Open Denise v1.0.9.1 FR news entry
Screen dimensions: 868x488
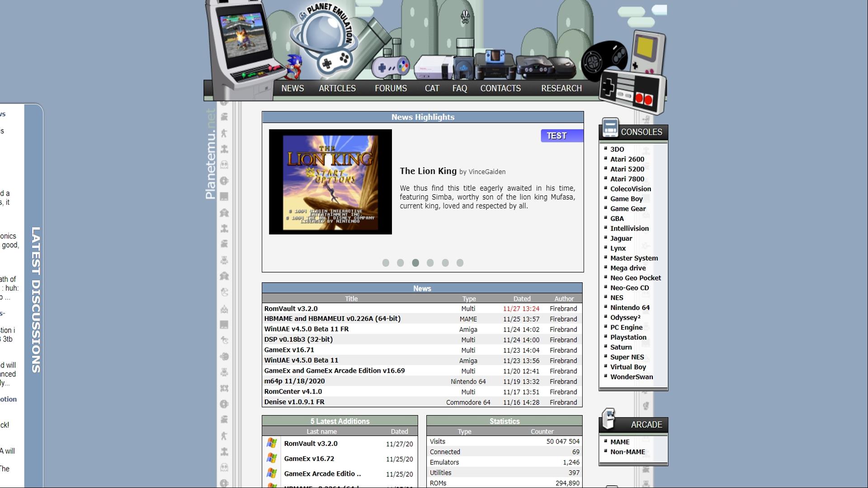tap(294, 402)
